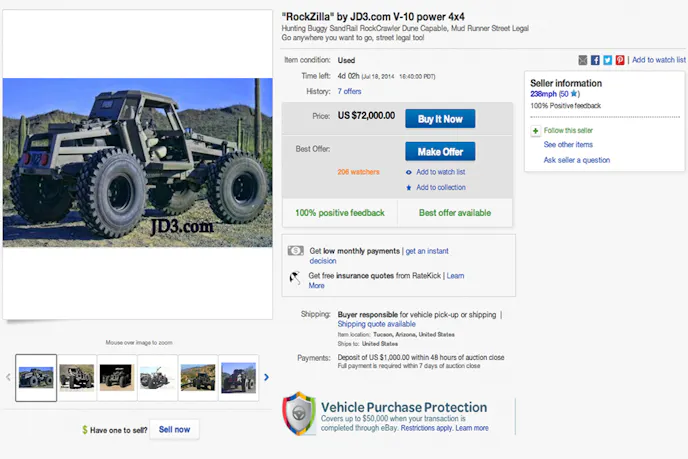Pin listing with Pinterest icon

point(620,60)
